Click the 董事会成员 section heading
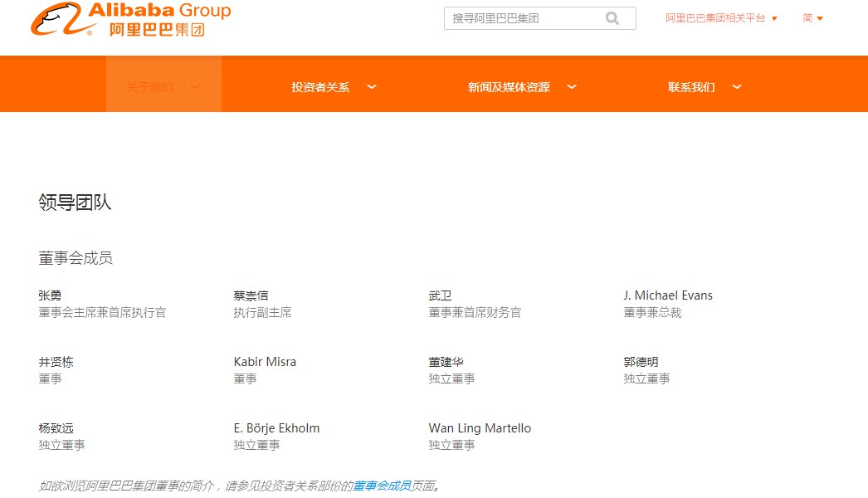The image size is (868, 498). tap(76, 258)
